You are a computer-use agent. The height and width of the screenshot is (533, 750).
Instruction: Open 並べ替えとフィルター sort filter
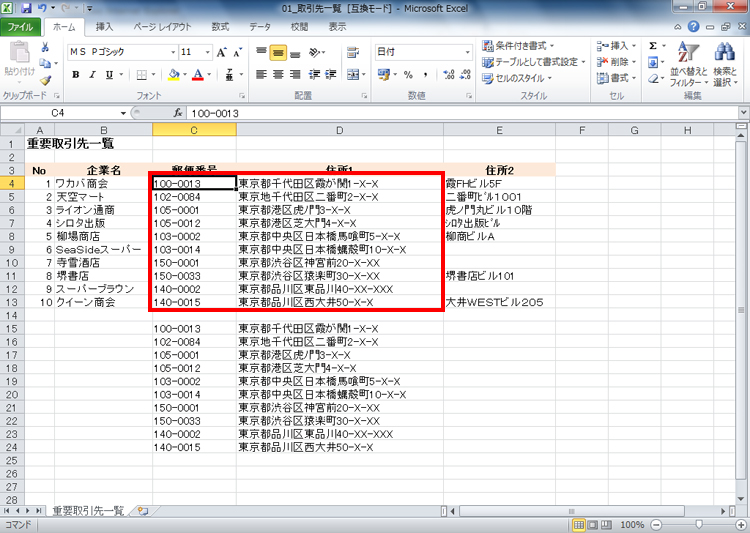688,65
